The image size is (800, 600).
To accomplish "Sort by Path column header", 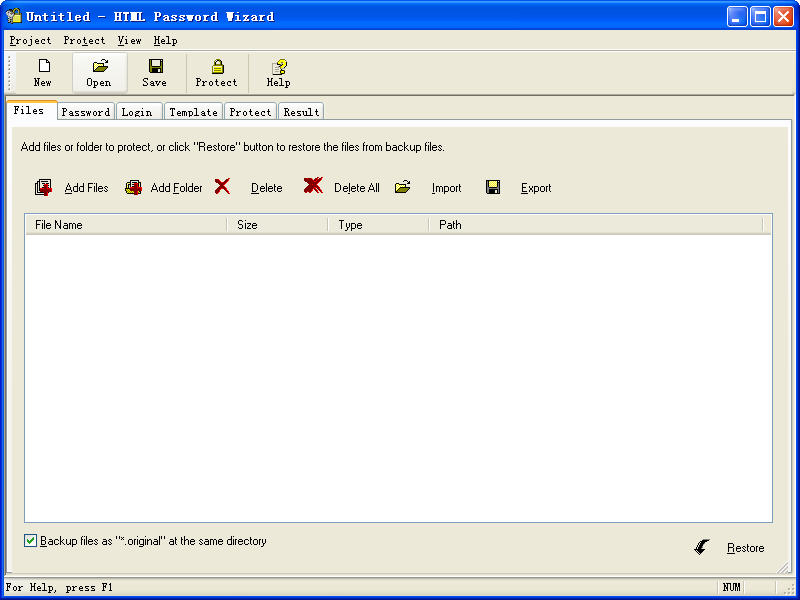I will [x=596, y=224].
